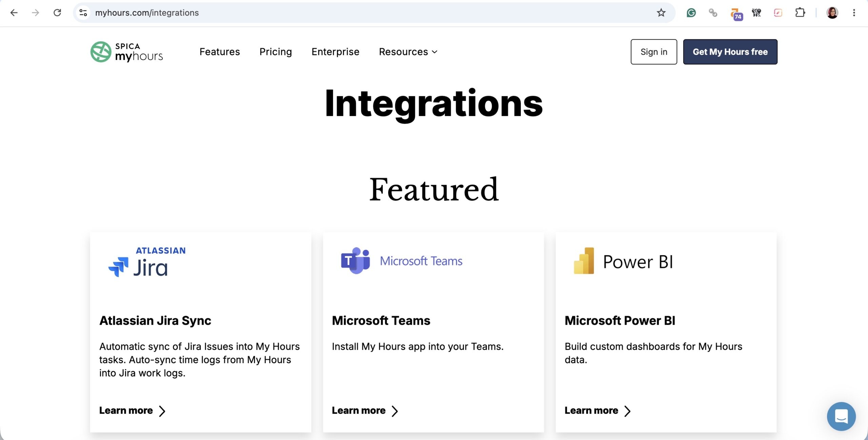Go back to the previous page
This screenshot has height=440, width=868.
[14, 13]
